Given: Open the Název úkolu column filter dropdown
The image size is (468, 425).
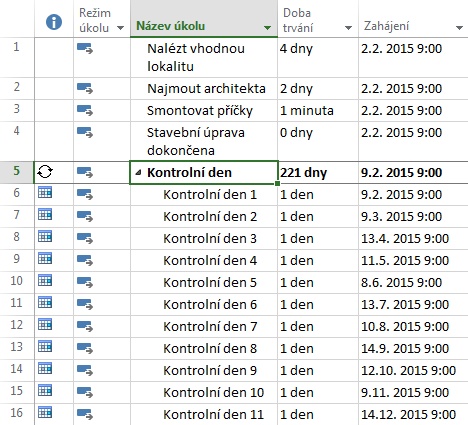Looking at the screenshot, I should 267,28.
